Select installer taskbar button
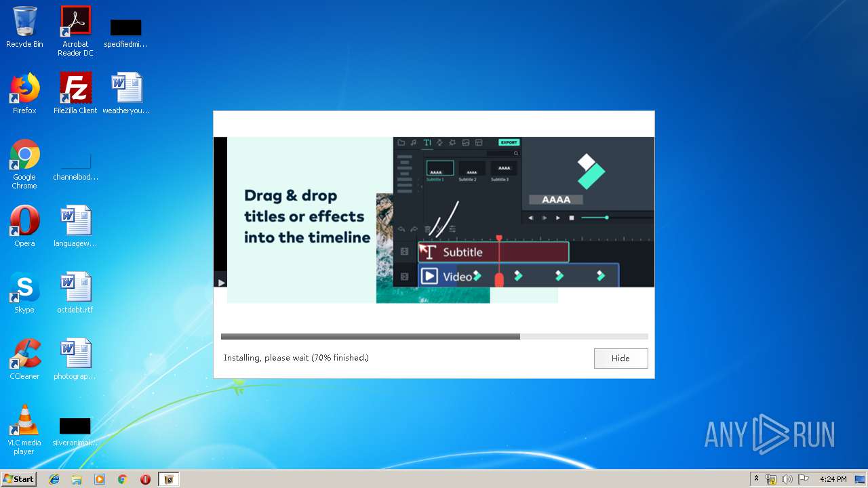Image resolution: width=868 pixels, height=488 pixels. click(169, 479)
